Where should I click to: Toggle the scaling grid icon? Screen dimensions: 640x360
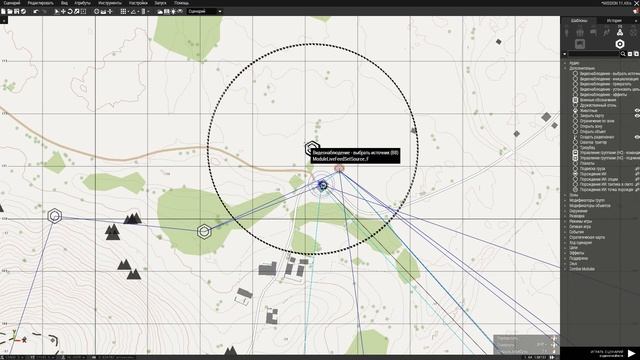click(x=143, y=11)
